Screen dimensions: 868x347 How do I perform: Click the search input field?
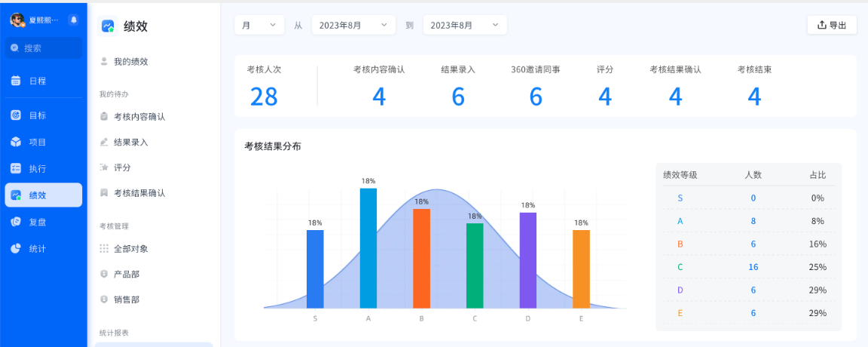click(x=43, y=48)
